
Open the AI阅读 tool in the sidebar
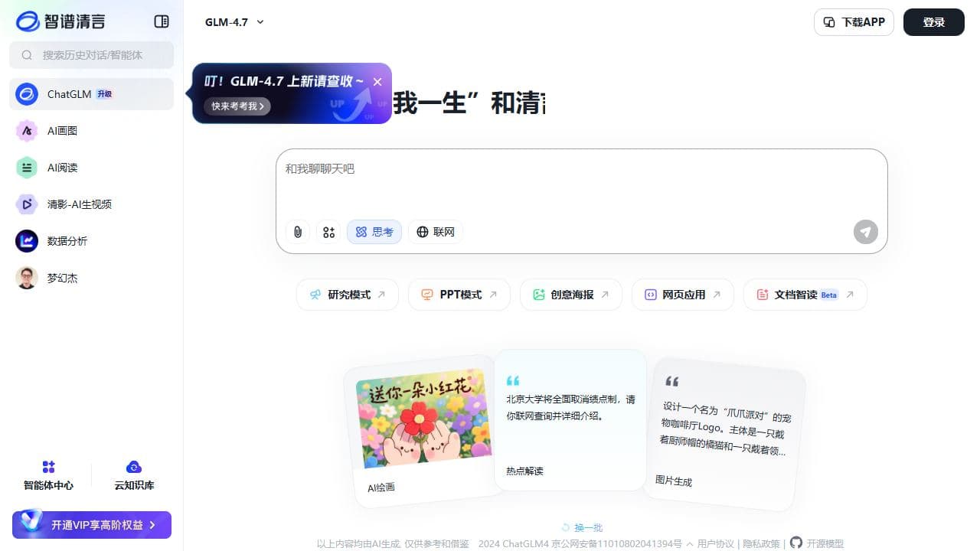[62, 168]
